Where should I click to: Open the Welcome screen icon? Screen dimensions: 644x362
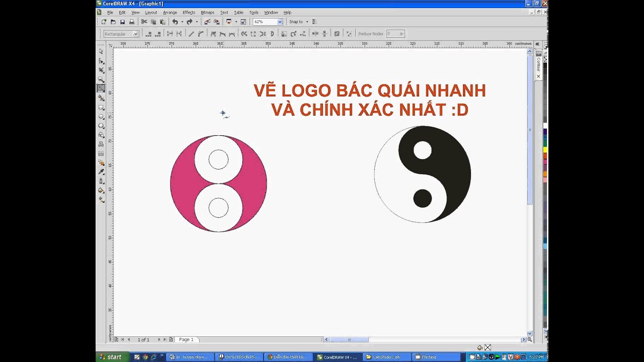point(243,22)
